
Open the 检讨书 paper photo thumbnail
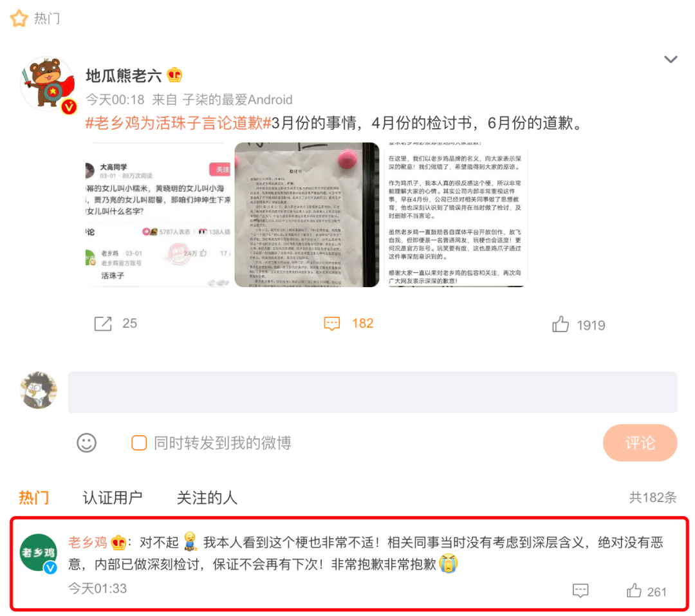click(x=307, y=214)
